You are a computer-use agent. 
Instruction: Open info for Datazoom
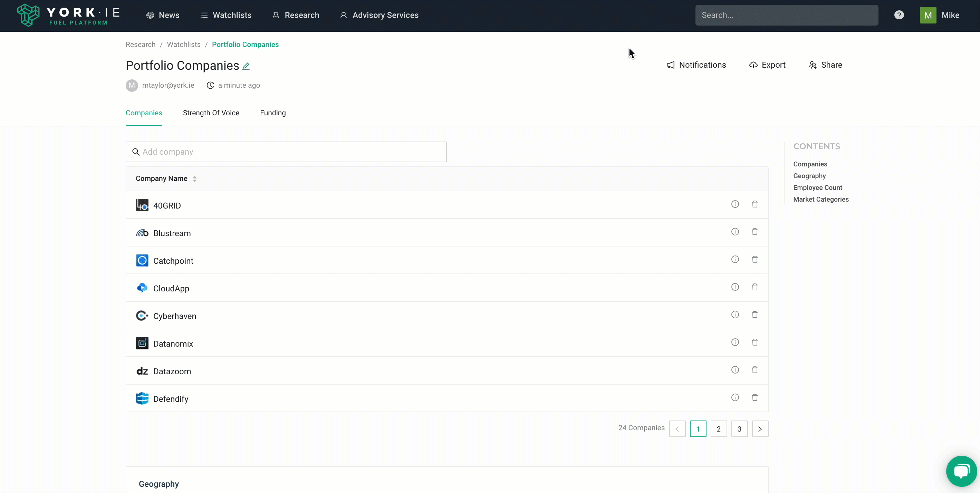click(735, 370)
